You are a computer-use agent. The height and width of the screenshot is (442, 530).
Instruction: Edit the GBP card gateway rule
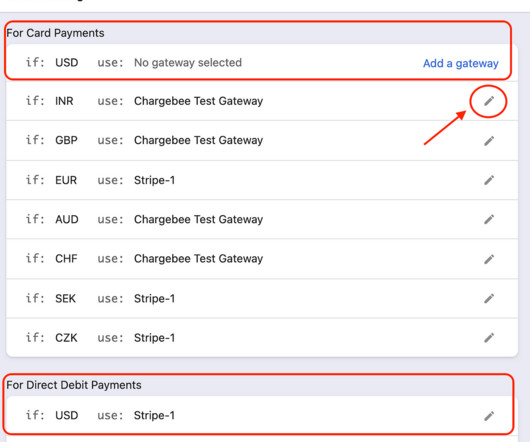pyautogui.click(x=489, y=141)
